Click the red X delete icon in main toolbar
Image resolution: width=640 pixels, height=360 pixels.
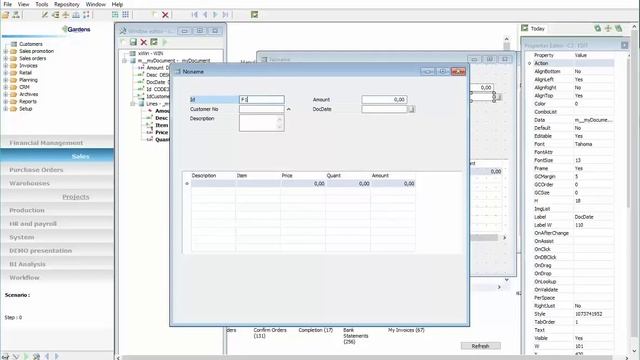pos(165,15)
